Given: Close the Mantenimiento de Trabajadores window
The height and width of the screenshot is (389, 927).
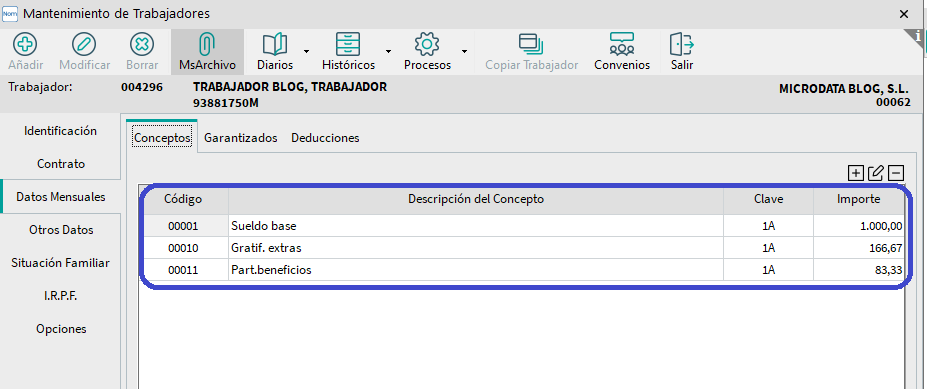Looking at the screenshot, I should coord(903,14).
